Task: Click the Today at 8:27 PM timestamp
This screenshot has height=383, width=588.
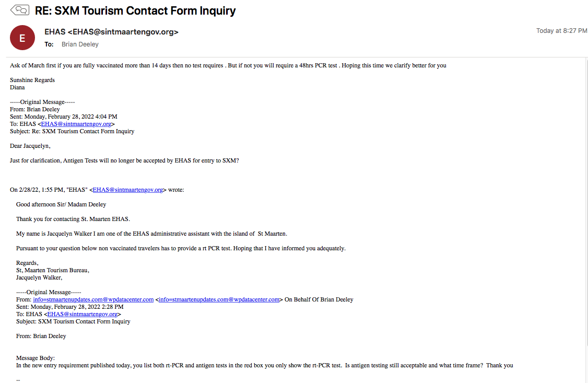Action: point(561,31)
